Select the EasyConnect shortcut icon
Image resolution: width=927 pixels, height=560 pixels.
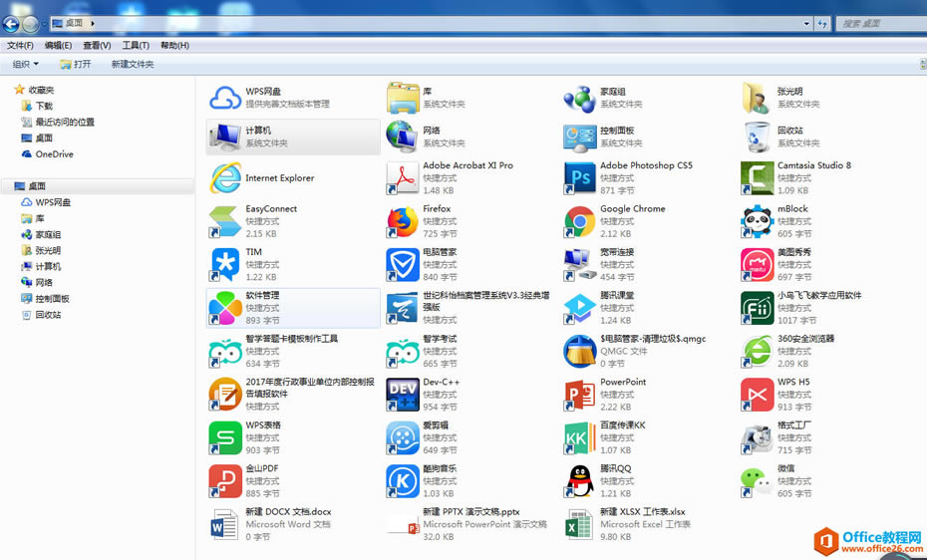pos(224,221)
